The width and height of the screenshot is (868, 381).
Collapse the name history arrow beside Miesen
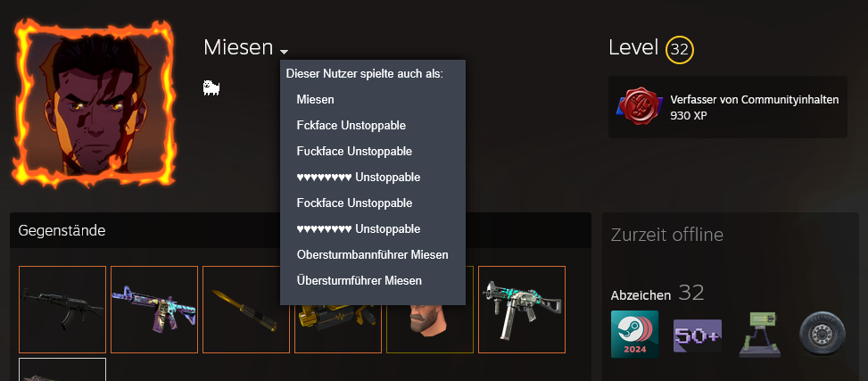[284, 52]
